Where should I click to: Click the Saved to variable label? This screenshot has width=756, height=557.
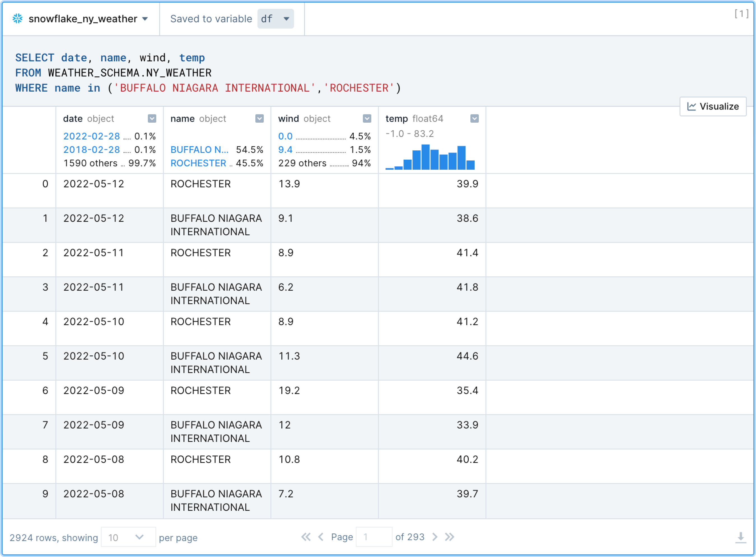pyautogui.click(x=211, y=18)
